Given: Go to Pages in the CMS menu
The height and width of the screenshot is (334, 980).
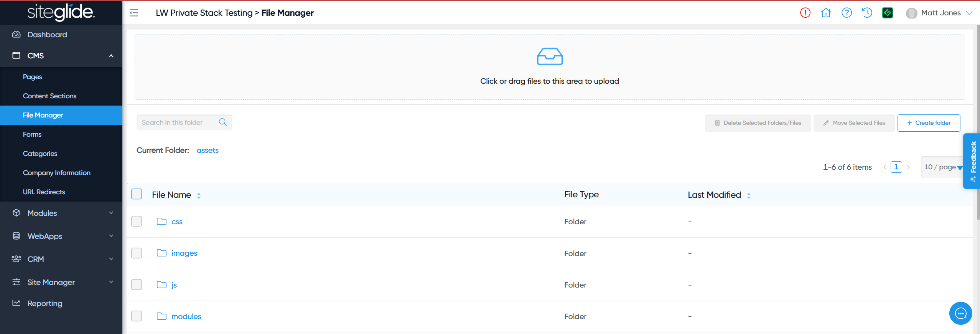Looking at the screenshot, I should point(33,77).
